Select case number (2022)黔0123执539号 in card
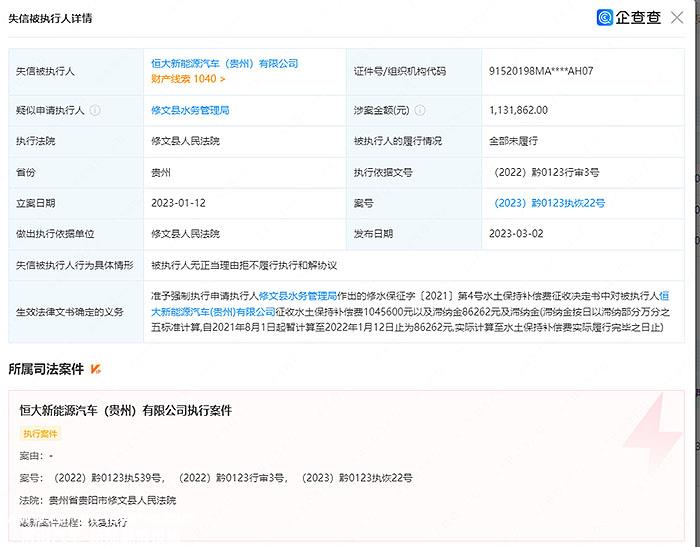 pos(107,478)
